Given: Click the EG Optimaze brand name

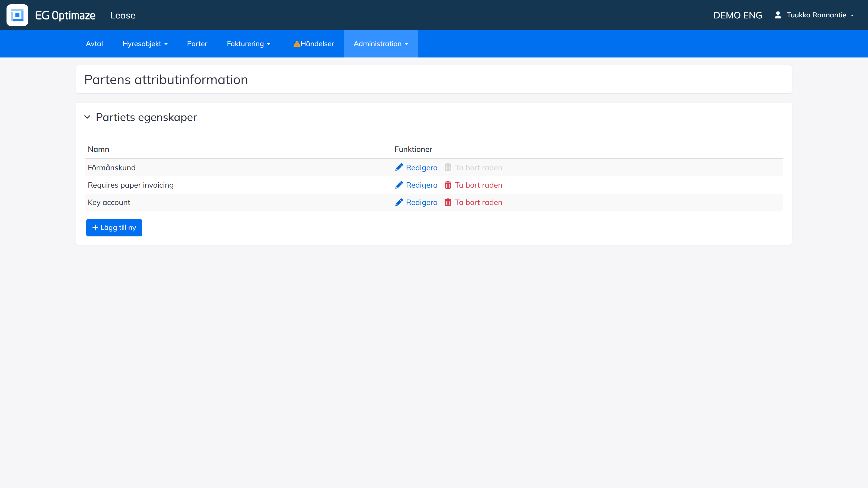Looking at the screenshot, I should 65,15.
